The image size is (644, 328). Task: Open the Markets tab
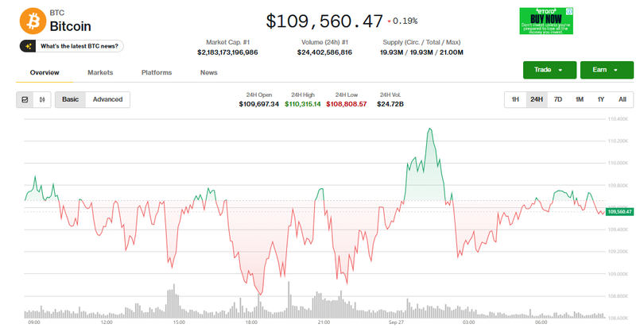click(100, 72)
